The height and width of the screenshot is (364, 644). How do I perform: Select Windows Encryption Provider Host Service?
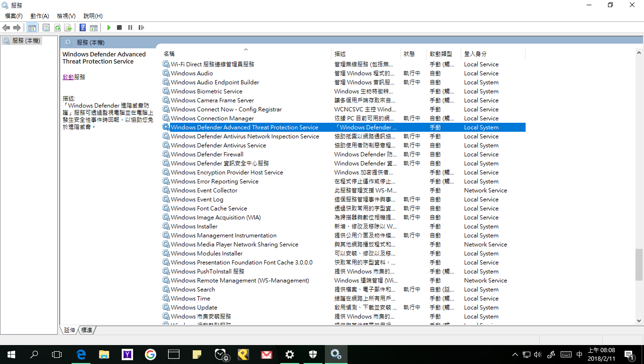point(343,172)
